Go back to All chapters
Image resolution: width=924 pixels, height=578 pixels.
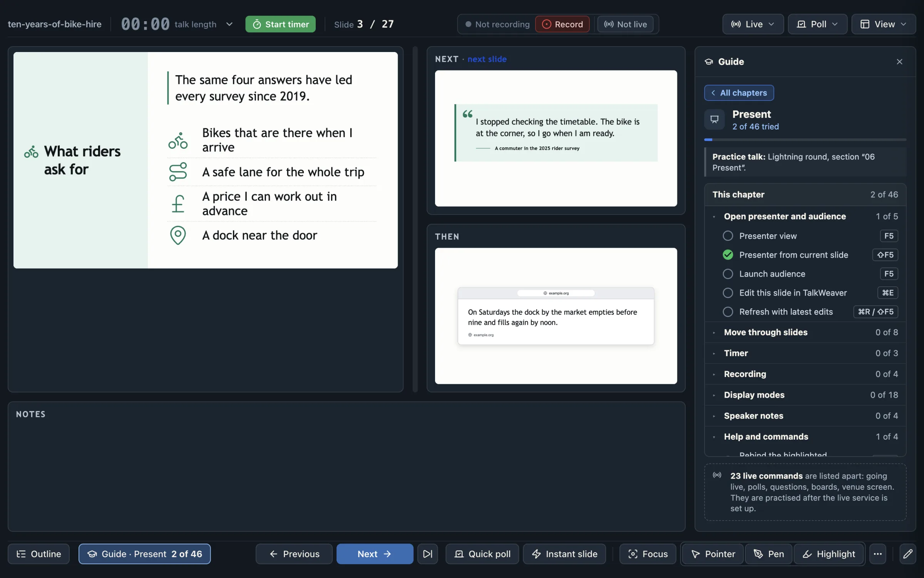click(739, 93)
